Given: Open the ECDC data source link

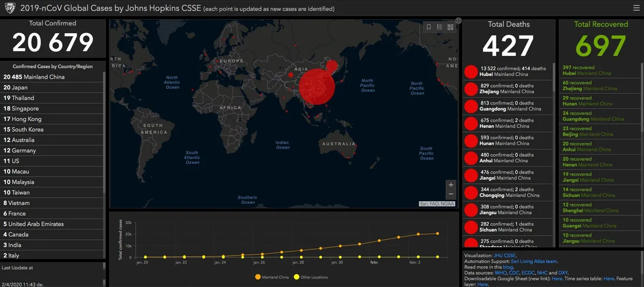Looking at the screenshot, I should click(x=529, y=273).
